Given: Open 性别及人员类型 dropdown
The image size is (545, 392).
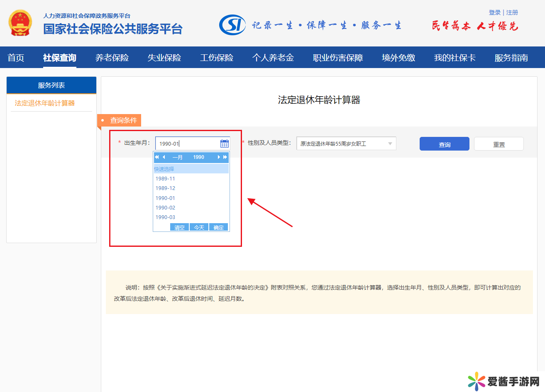Looking at the screenshot, I should click(x=346, y=144).
